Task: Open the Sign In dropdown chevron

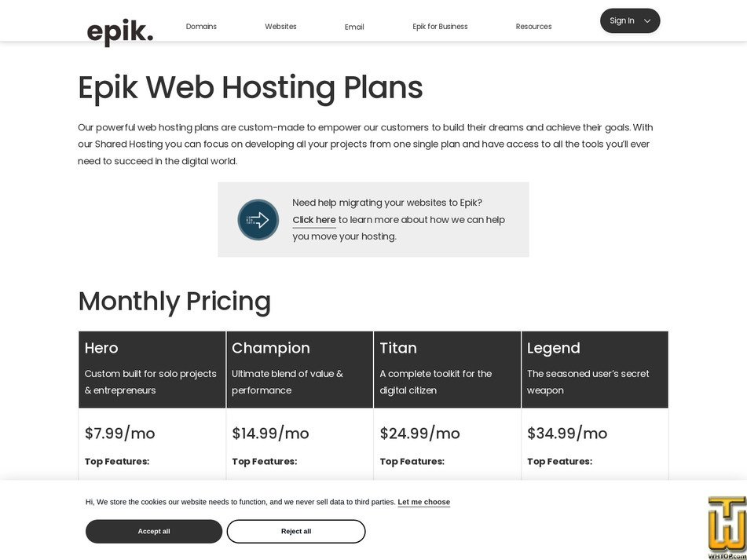Action: pos(646,20)
